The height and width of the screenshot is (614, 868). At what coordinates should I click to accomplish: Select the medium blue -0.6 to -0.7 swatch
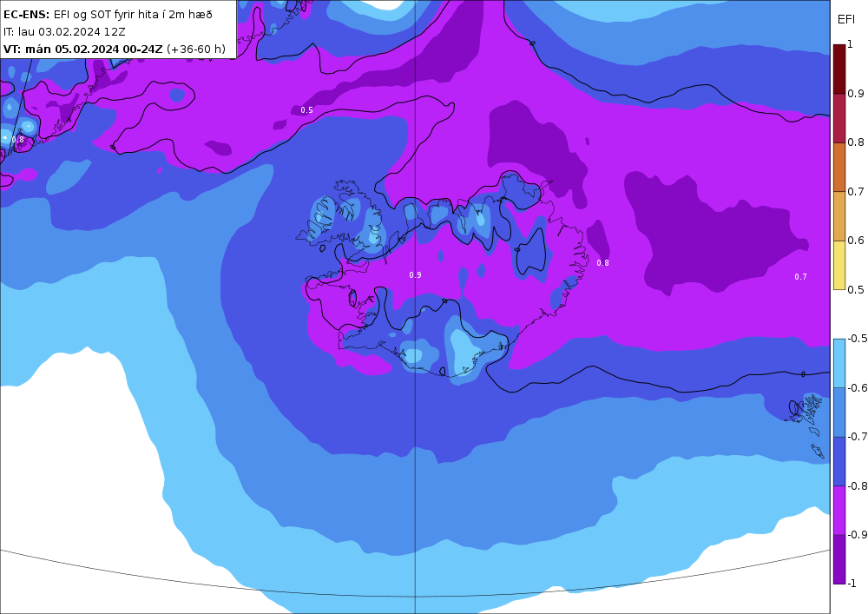839,412
